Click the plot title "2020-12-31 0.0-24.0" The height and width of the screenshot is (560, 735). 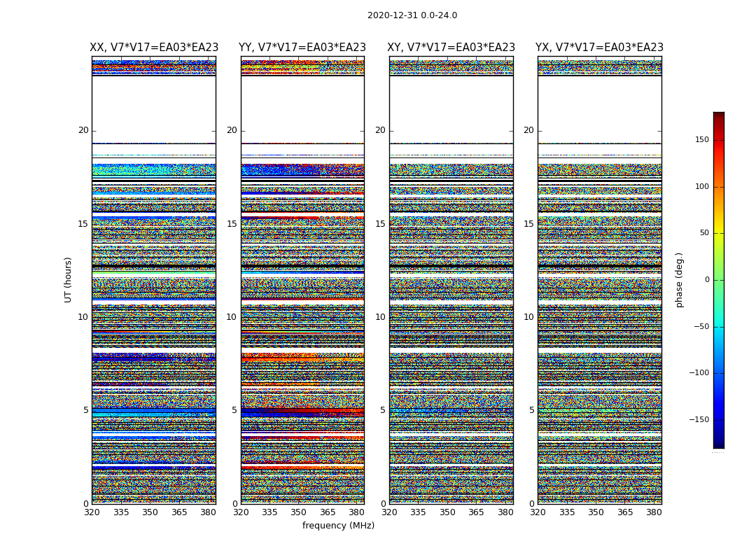(412, 15)
